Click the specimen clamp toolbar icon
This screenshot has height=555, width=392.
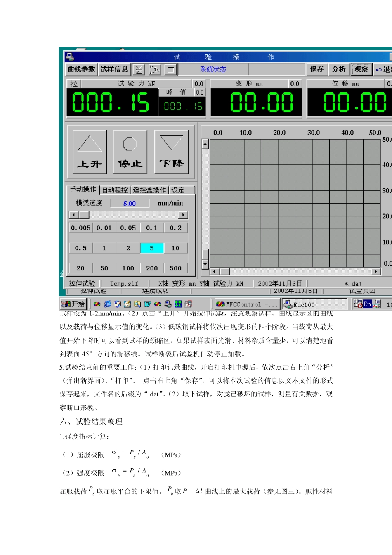click(155, 69)
